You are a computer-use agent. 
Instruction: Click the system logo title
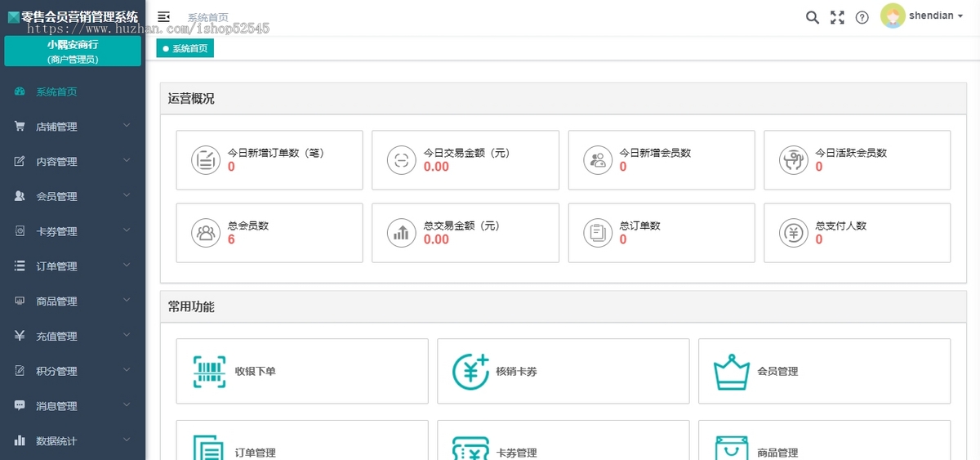click(73, 16)
